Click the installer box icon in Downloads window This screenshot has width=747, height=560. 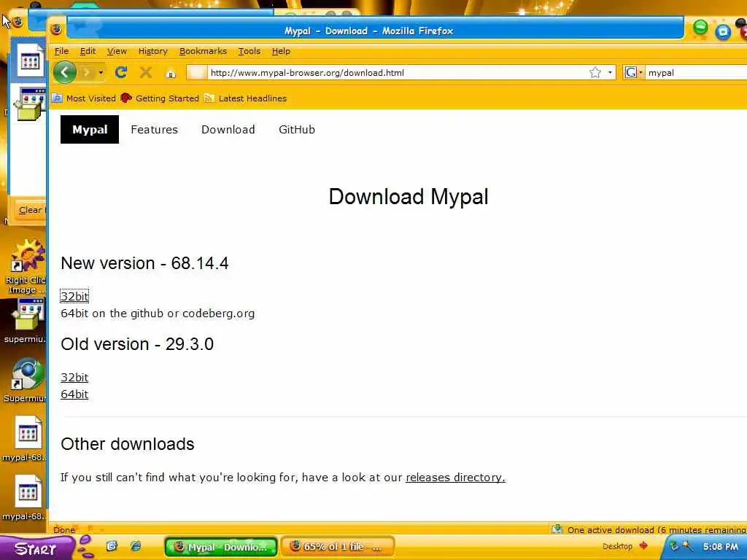coord(30,104)
